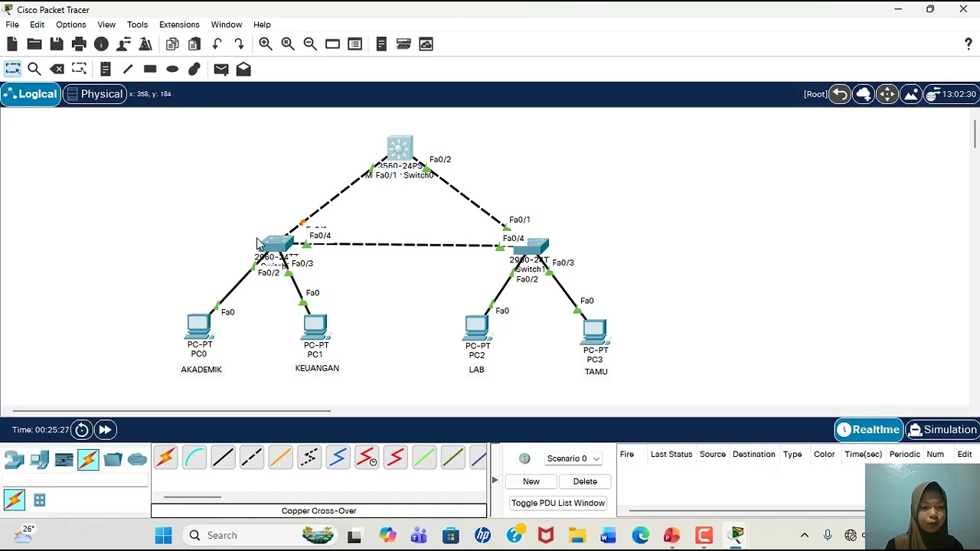Choose the light blue Console cable

[x=194, y=458]
